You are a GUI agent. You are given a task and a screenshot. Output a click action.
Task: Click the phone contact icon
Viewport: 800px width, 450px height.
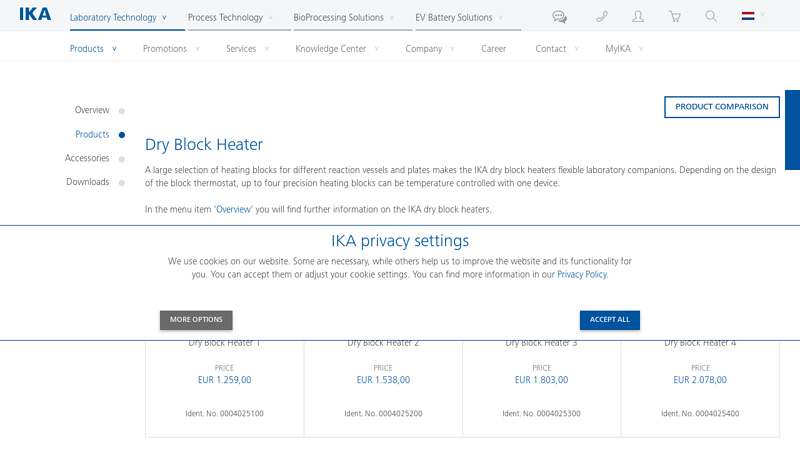[601, 17]
